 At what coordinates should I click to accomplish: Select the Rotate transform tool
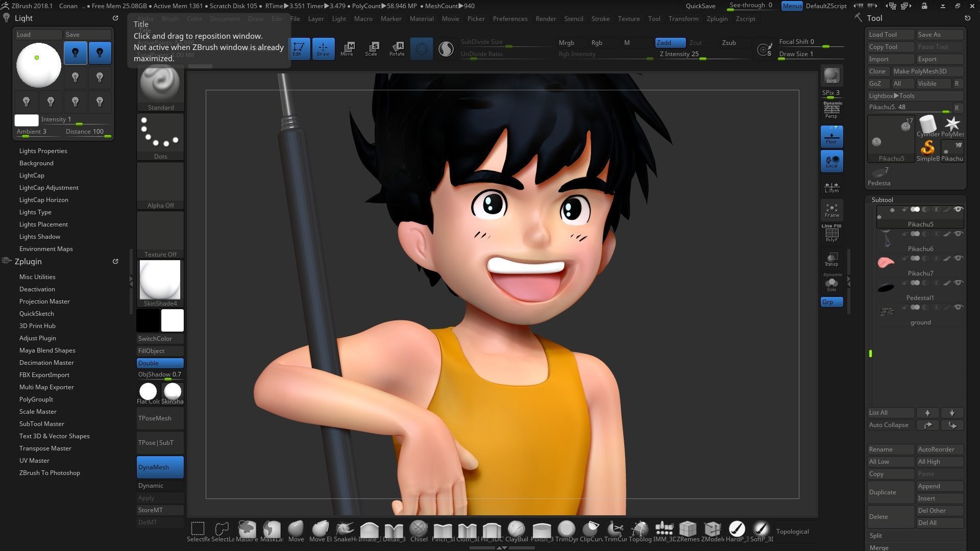coord(397,48)
